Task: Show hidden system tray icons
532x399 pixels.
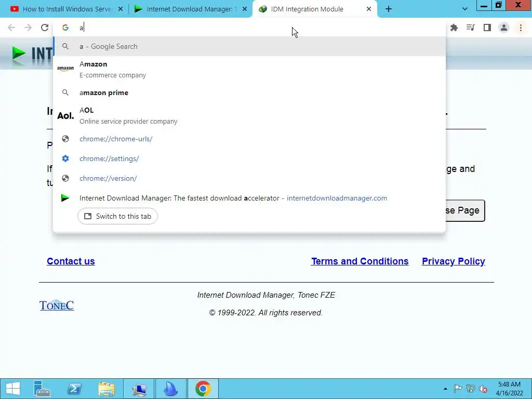Action: tap(445, 389)
